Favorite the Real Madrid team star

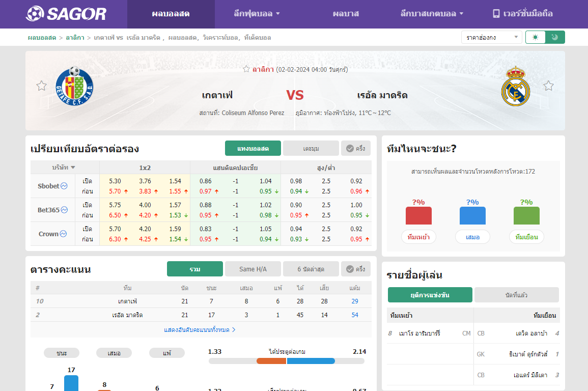[548, 86]
